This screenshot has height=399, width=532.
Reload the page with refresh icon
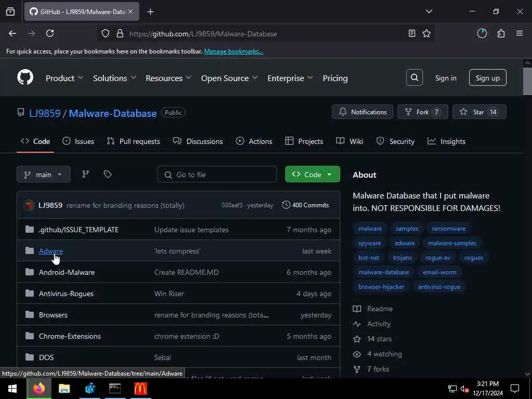(50, 33)
